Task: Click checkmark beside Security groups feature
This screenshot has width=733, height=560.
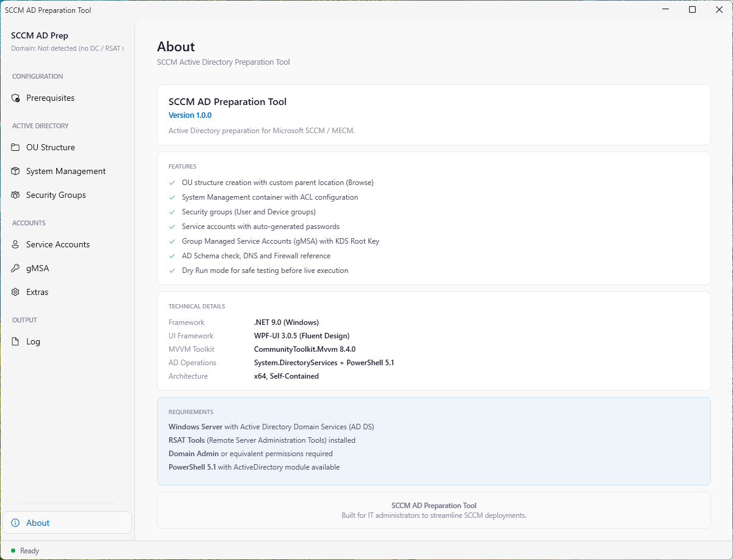Action: 172,212
